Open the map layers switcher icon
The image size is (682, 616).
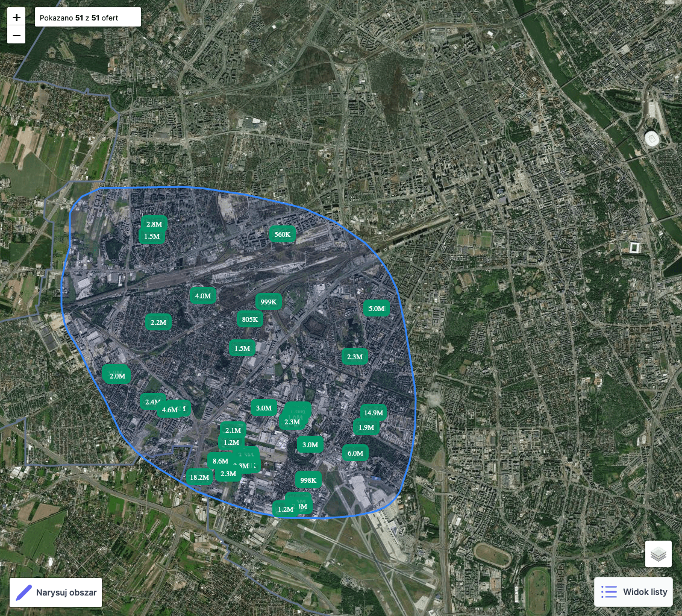658,553
